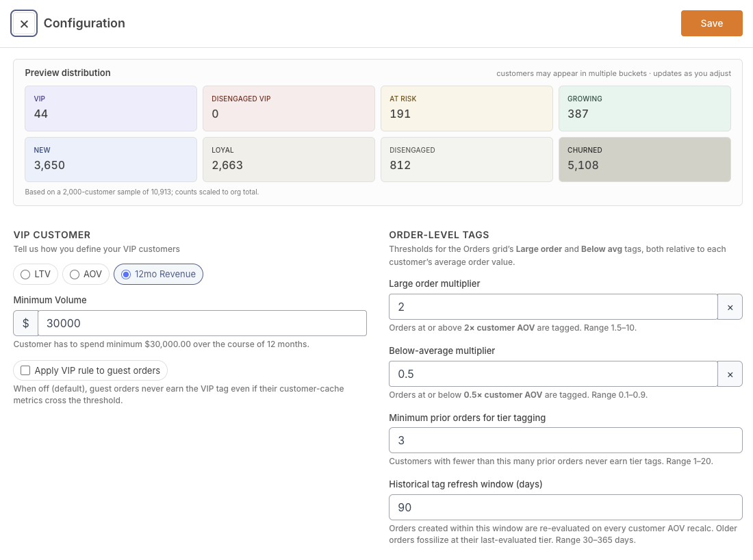Click the Churned card showing 5,108
753x560 pixels.
(x=644, y=160)
